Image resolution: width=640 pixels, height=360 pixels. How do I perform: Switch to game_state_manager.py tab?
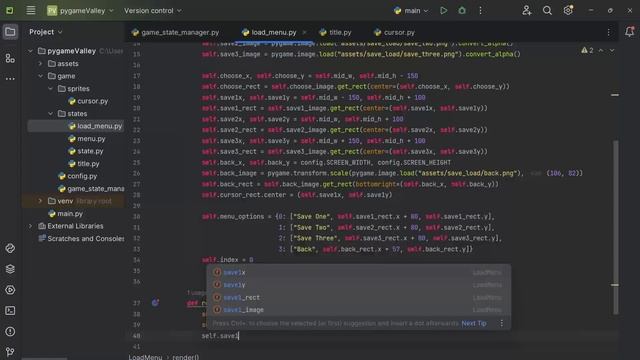[176, 32]
